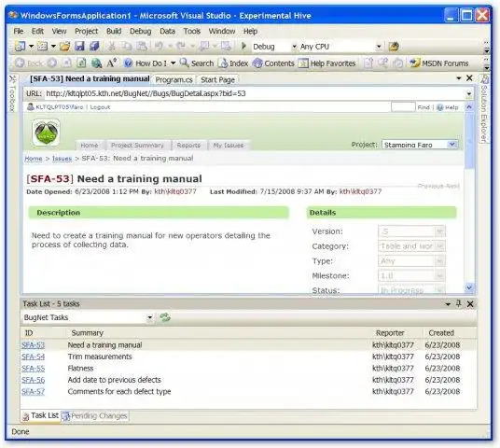Viewport: 500px width, 448px height.
Task: Click the SFA-54 task link
Action: [x=34, y=357]
